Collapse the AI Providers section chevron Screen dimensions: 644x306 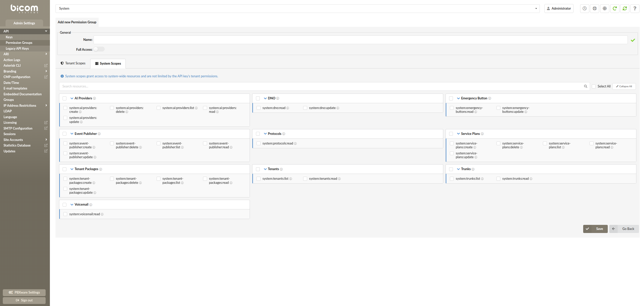72,98
